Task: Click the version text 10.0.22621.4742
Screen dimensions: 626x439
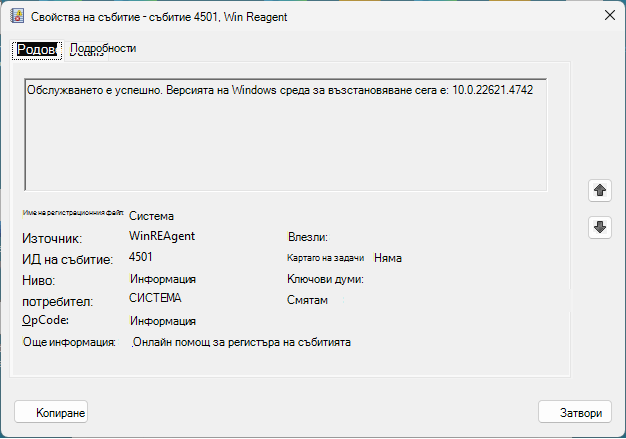Action: coord(492,90)
